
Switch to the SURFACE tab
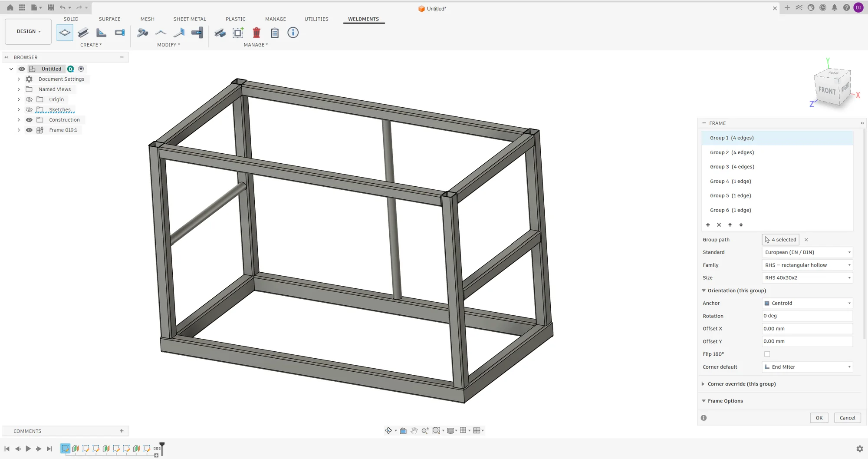[x=109, y=19]
